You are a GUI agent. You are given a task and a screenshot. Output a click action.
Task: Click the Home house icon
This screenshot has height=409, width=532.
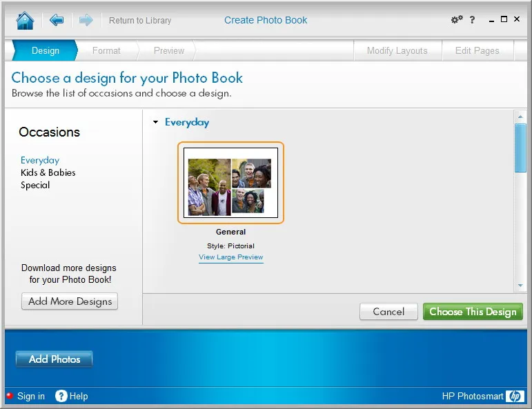point(25,21)
